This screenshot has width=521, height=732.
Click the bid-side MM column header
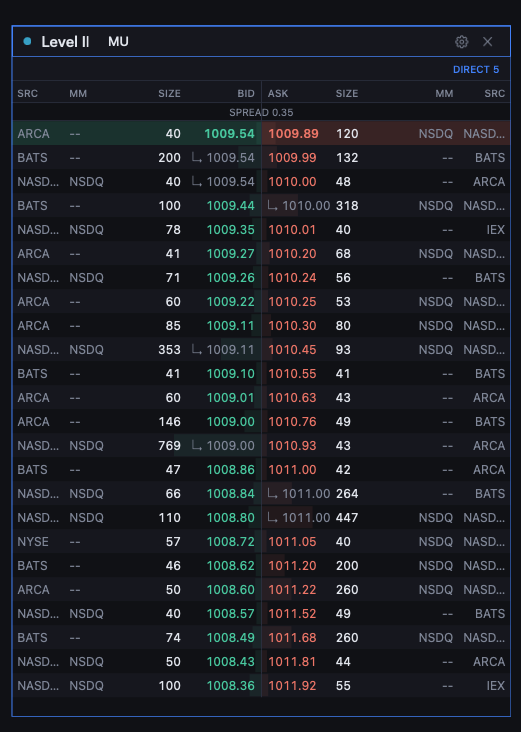coord(78,93)
